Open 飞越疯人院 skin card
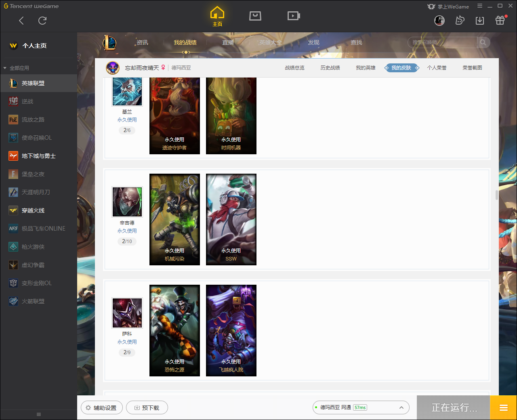The image size is (517, 420). (231, 330)
